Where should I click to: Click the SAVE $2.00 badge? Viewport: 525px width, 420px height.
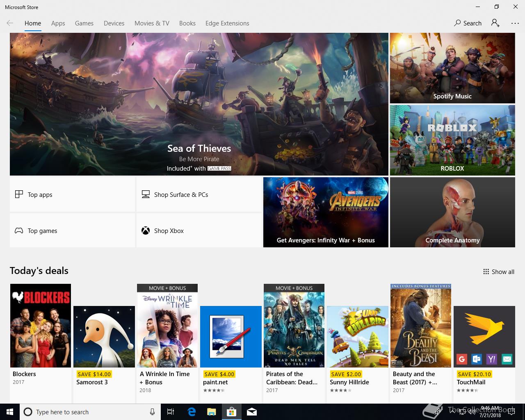click(x=346, y=374)
